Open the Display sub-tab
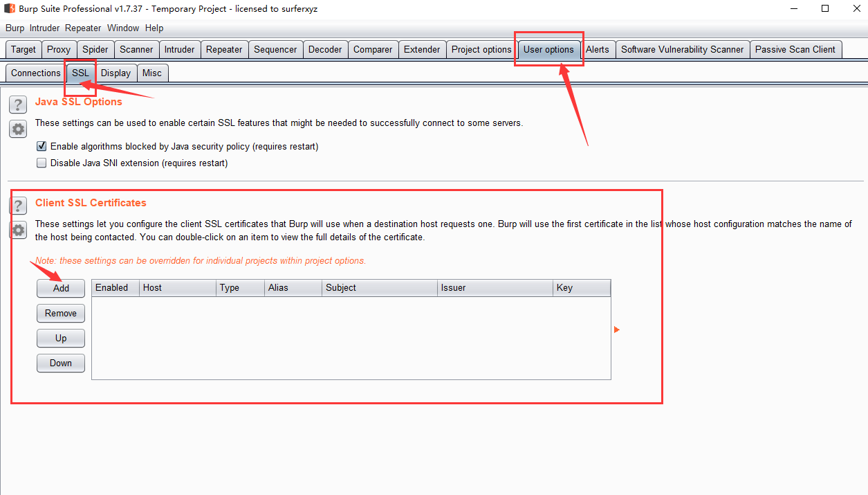This screenshot has width=868, height=495. click(116, 73)
